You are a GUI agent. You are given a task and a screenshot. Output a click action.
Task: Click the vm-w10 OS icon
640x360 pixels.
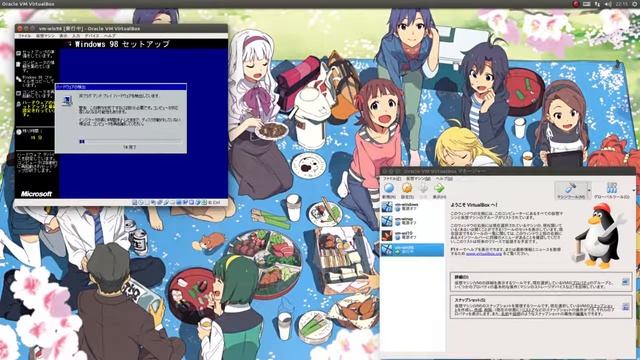click(387, 236)
